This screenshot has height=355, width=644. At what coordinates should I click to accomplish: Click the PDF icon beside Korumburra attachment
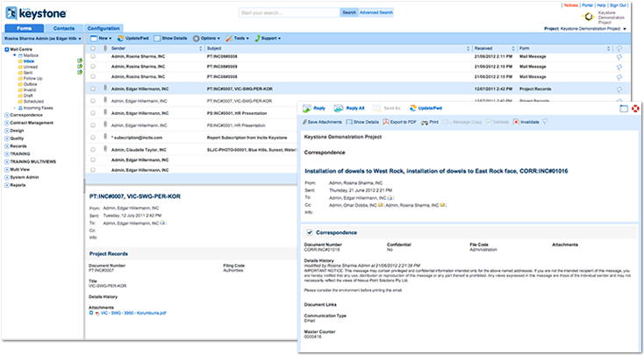[x=97, y=313]
